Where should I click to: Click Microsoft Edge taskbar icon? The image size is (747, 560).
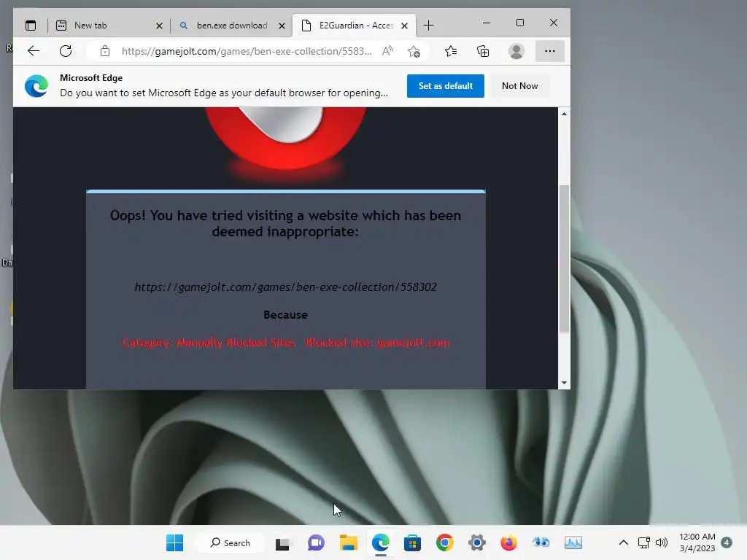click(381, 542)
